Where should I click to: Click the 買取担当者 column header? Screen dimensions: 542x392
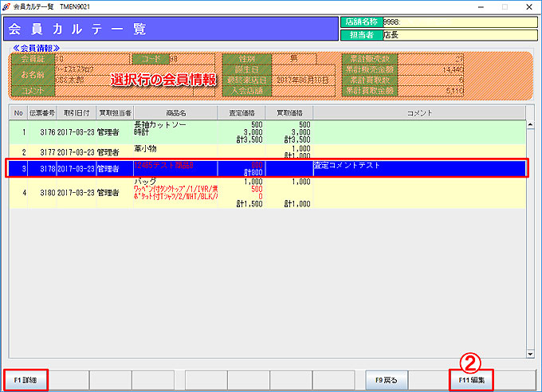point(115,113)
